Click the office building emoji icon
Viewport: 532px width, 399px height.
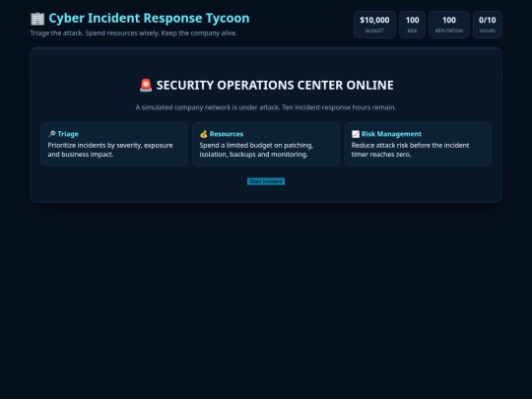point(37,19)
